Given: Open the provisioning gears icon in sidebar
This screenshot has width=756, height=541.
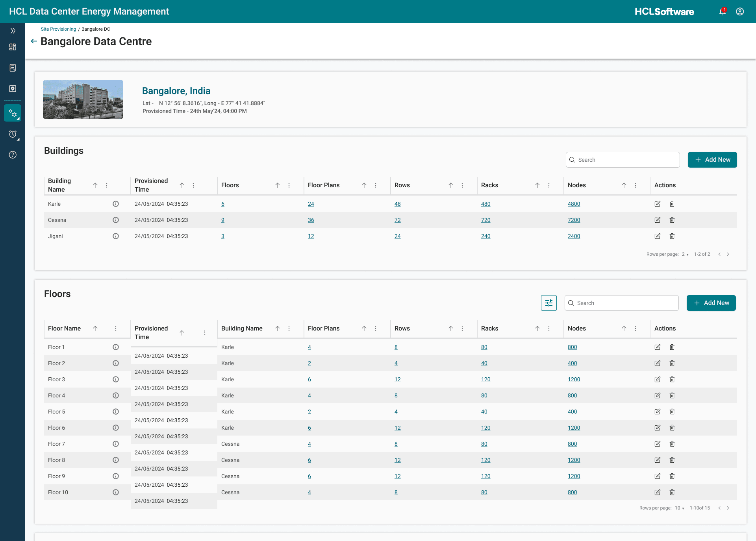Looking at the screenshot, I should (13, 113).
